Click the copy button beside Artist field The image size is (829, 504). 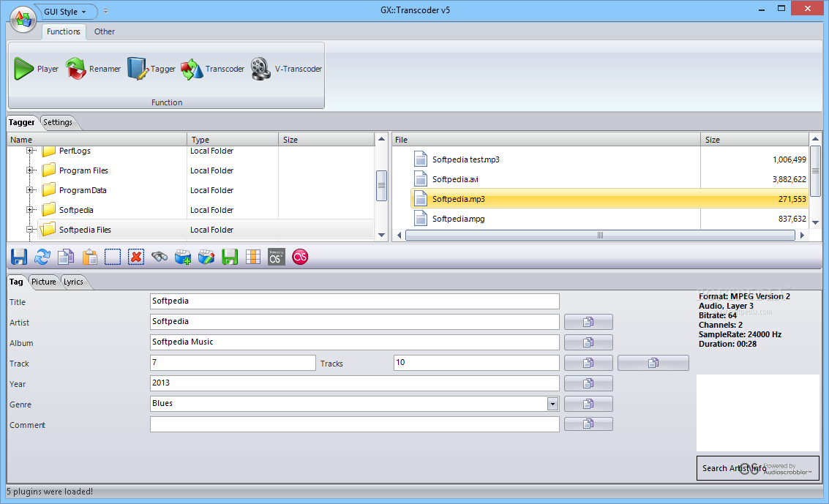588,322
